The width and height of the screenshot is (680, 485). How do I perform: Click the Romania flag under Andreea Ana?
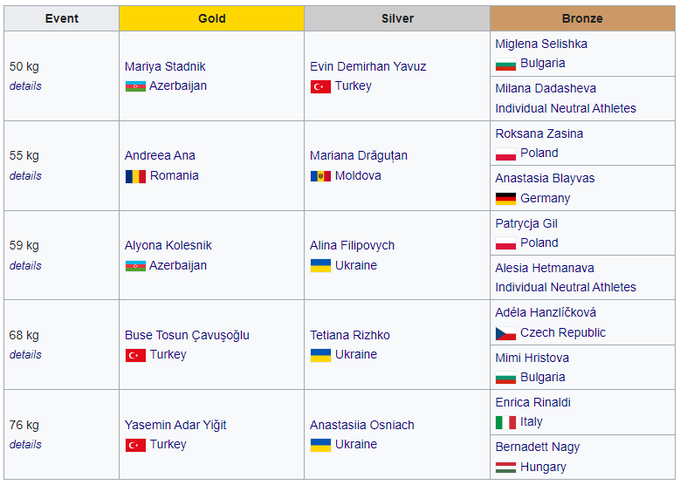tap(135, 176)
